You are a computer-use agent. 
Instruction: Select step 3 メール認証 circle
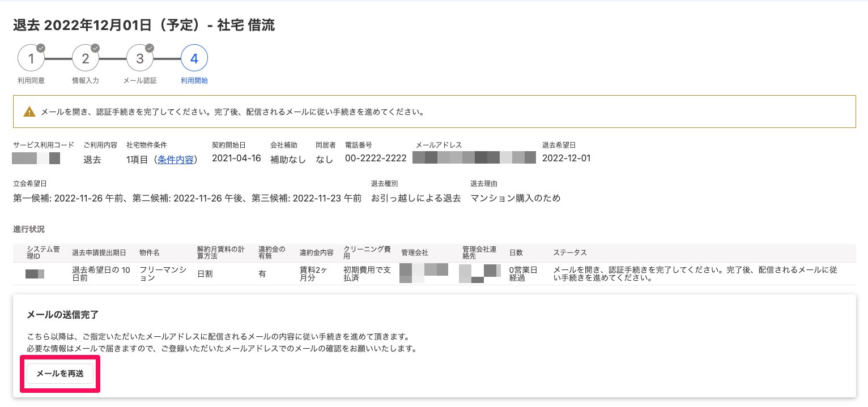click(x=140, y=58)
